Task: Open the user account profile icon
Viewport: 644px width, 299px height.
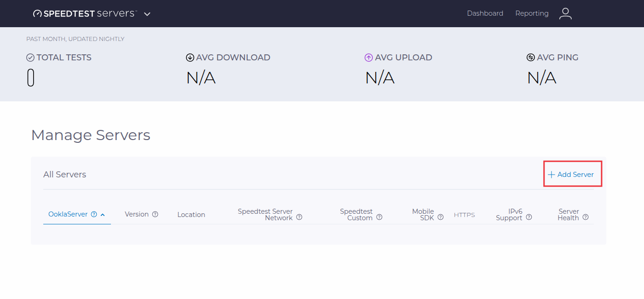Action: pos(565,13)
